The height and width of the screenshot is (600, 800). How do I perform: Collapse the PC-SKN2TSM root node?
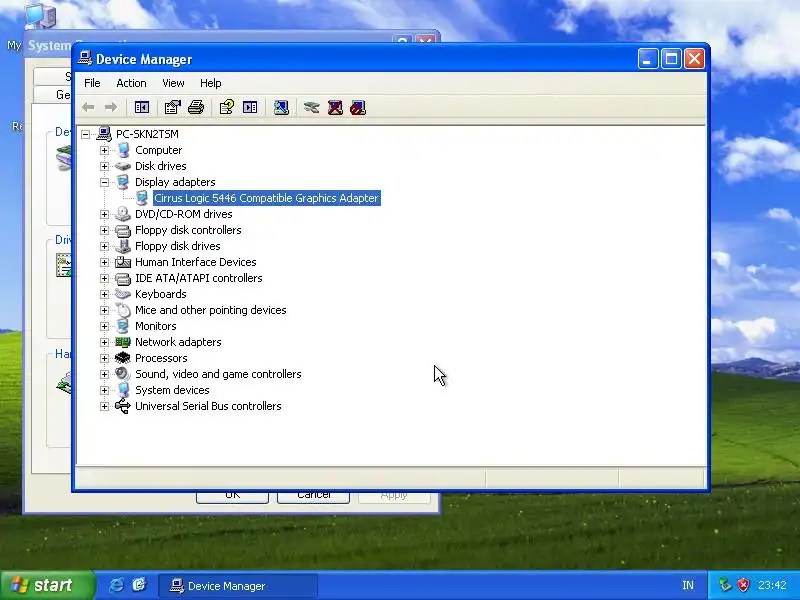coord(85,134)
